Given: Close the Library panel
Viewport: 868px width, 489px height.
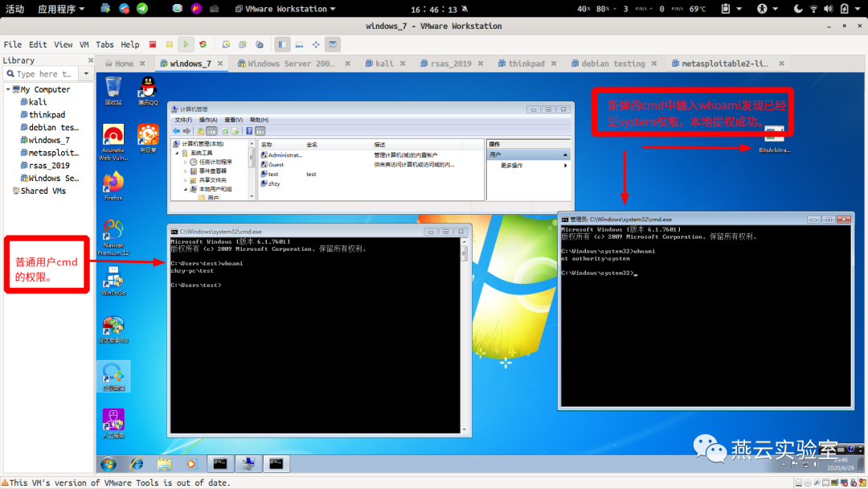Looking at the screenshot, I should coord(91,60).
